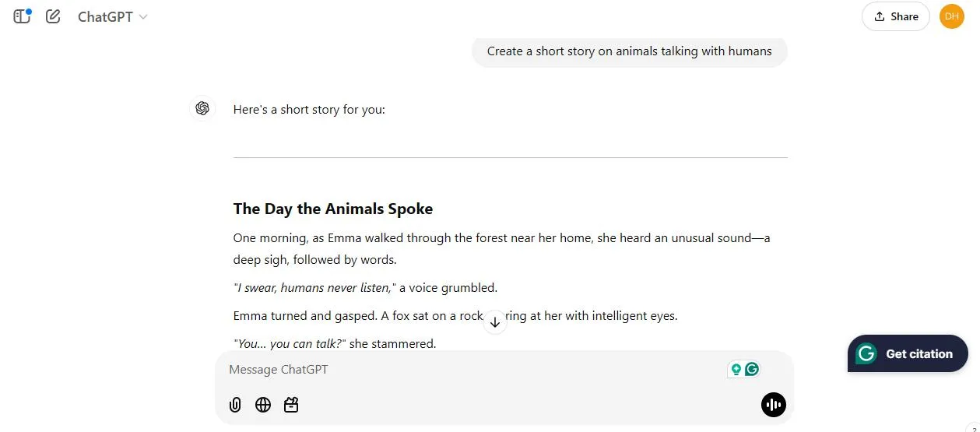Click the help question mark in bottom corner
The image size is (980, 432).
click(x=975, y=429)
